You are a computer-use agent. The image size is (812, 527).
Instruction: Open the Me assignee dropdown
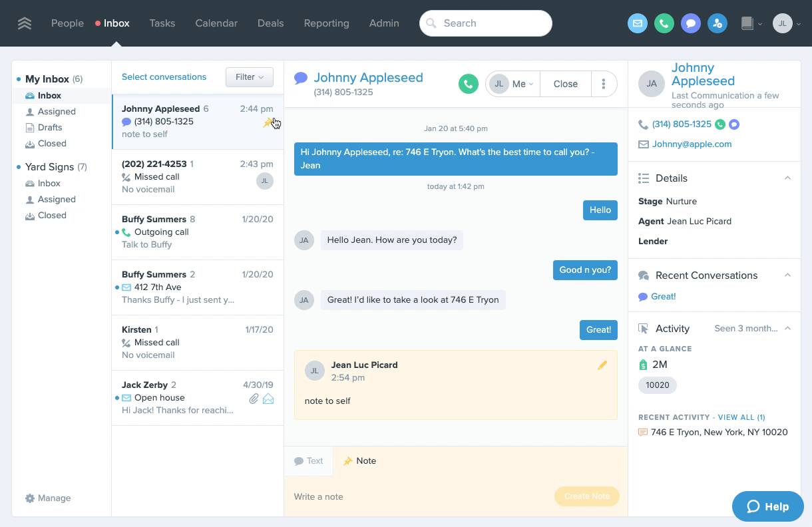click(512, 84)
